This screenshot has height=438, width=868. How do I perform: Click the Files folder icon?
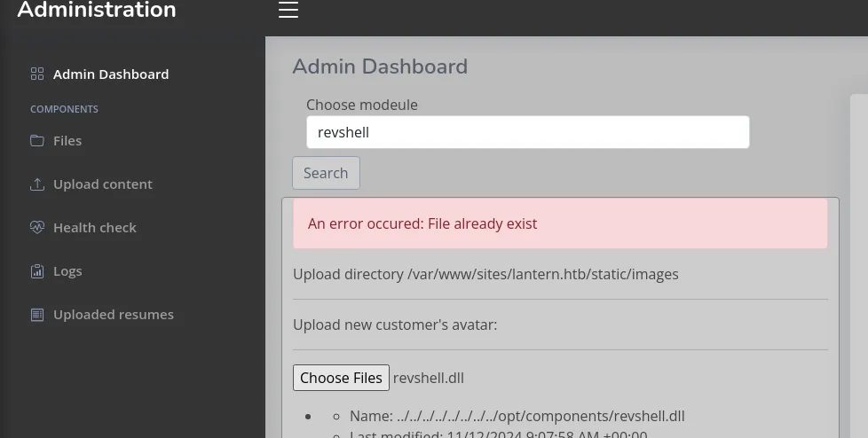(37, 140)
